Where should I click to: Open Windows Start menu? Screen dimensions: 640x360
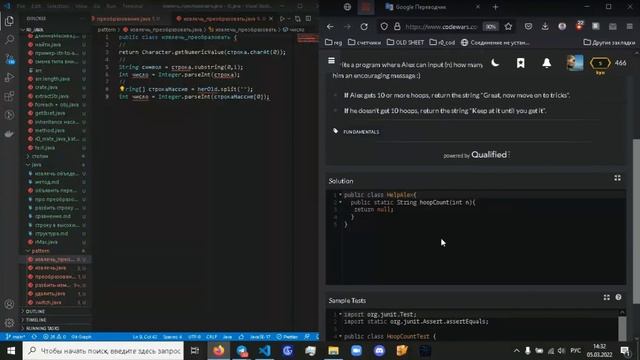(x=11, y=351)
